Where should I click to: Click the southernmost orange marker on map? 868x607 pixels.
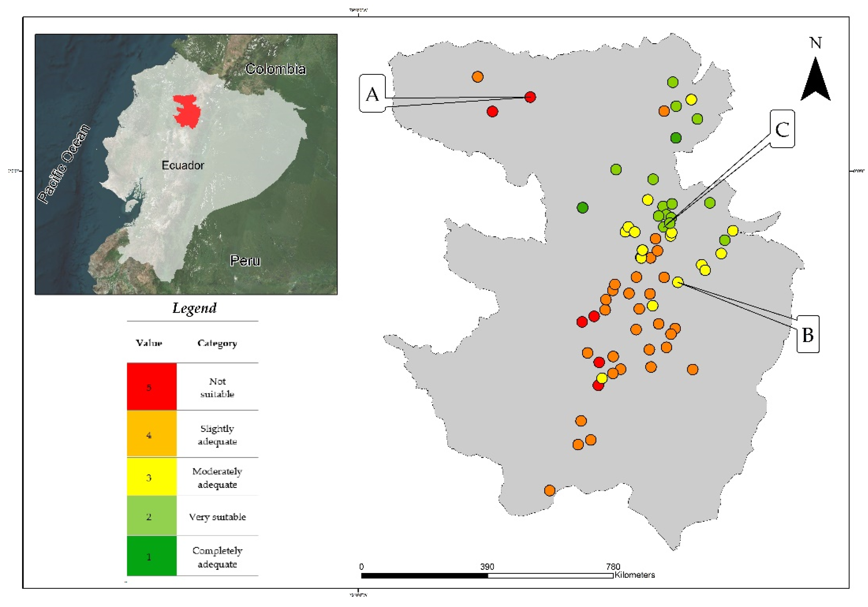(549, 491)
